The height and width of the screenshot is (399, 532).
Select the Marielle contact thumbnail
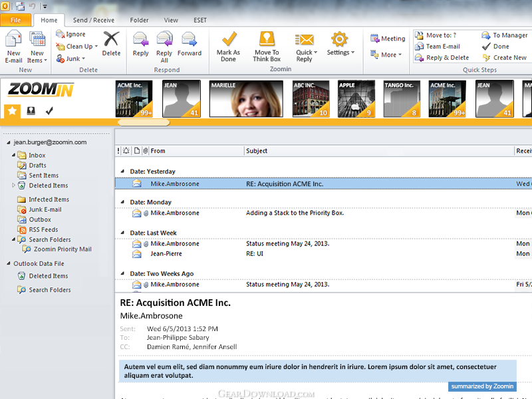coord(246,99)
